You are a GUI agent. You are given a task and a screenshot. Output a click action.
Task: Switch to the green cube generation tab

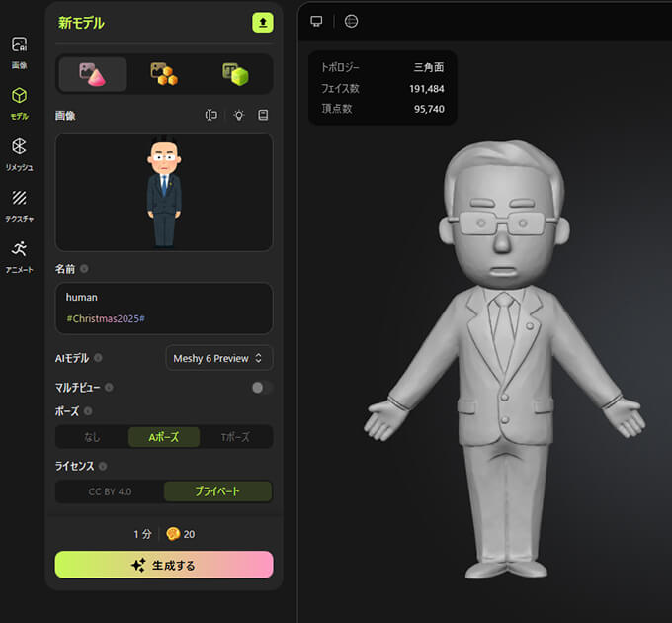tap(235, 74)
